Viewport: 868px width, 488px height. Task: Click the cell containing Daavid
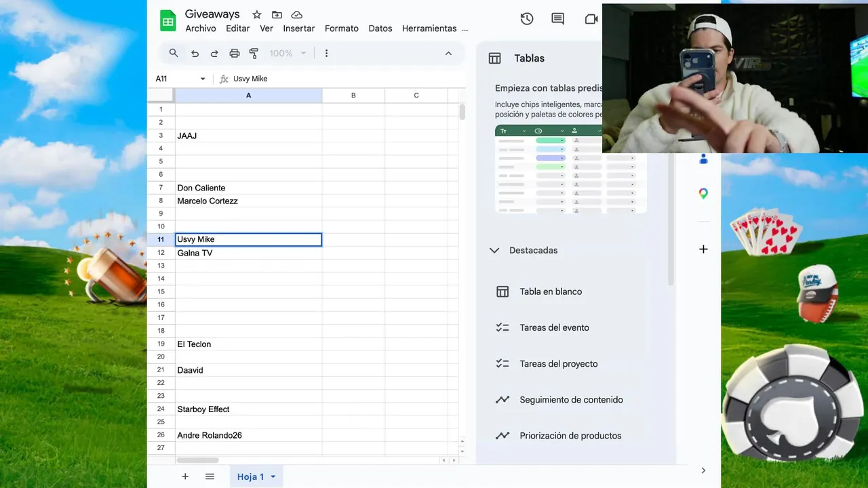[x=248, y=370]
